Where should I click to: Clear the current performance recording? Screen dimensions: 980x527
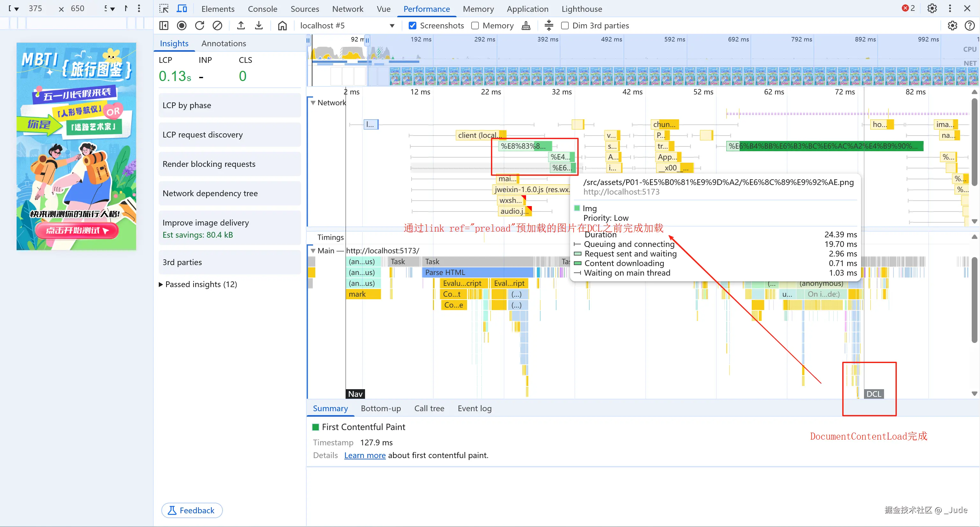[217, 26]
